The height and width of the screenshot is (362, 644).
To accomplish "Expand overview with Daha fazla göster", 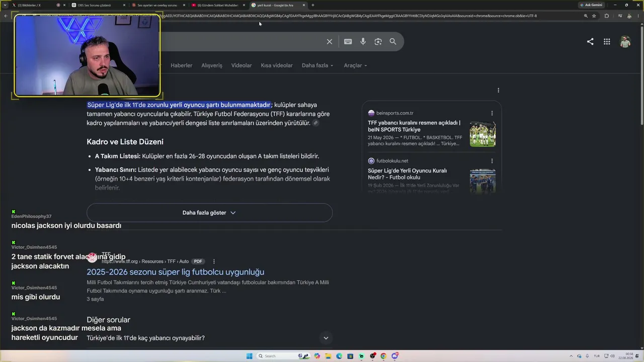I will coord(209,213).
